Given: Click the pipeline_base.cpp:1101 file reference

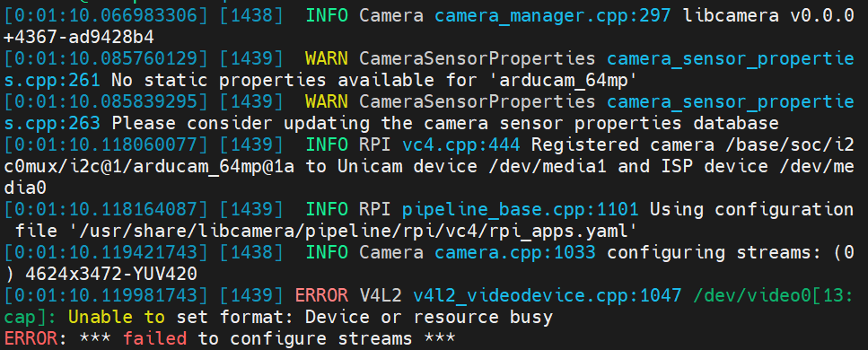Looking at the screenshot, I should click(x=520, y=210).
